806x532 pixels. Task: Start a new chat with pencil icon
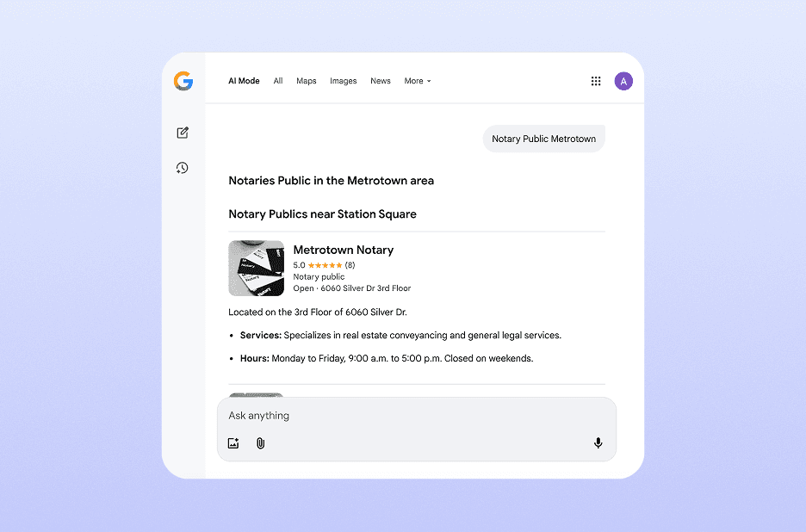183,133
